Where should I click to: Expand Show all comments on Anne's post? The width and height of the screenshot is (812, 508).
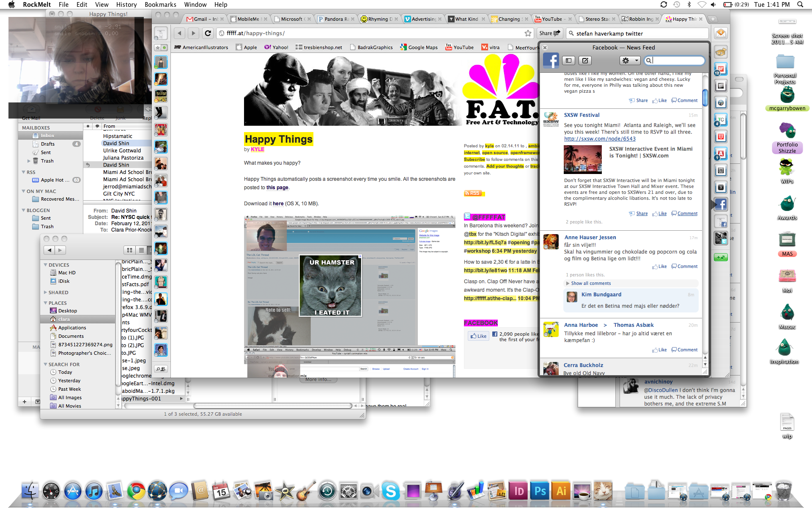tap(590, 283)
